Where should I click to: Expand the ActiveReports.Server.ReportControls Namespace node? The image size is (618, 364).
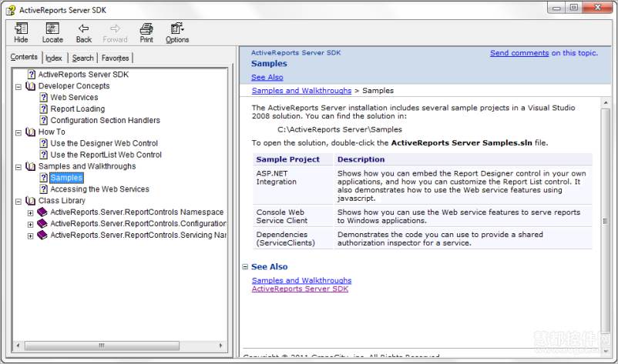click(30, 213)
